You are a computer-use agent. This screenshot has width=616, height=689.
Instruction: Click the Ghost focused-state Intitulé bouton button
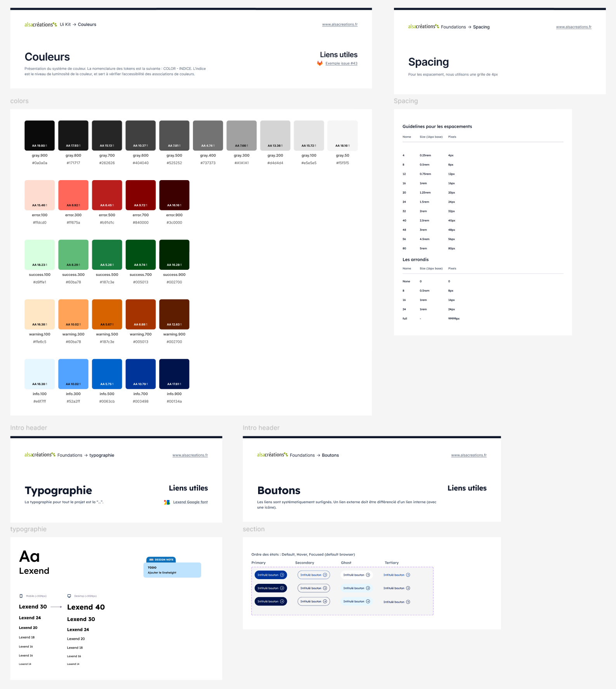click(357, 601)
